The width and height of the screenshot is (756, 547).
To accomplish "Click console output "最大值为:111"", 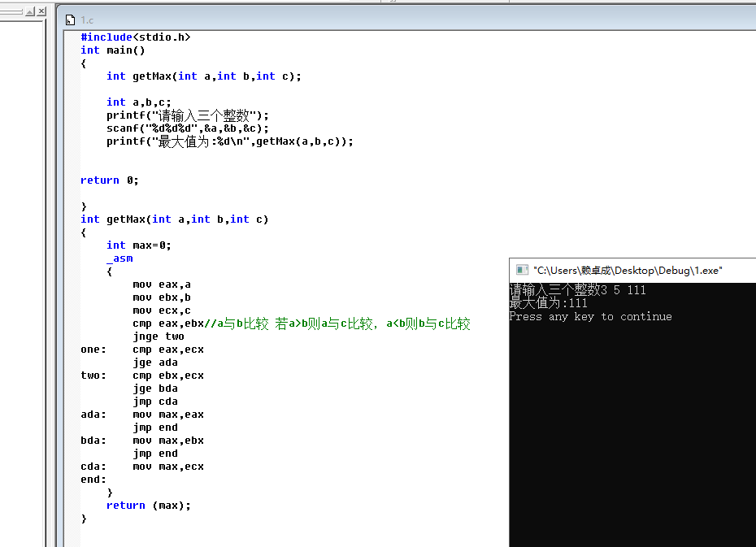I will [x=548, y=303].
